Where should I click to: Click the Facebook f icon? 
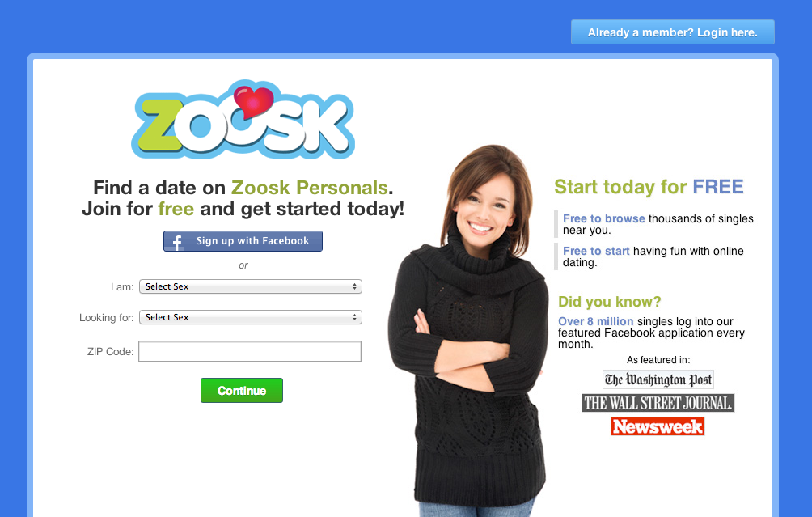(x=176, y=241)
